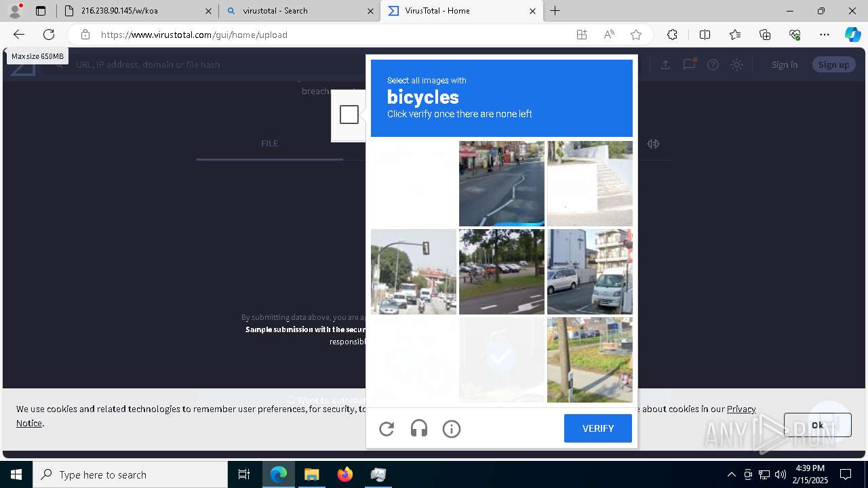The width and height of the screenshot is (868, 488).
Task: Open browser Extensions icon
Action: [672, 35]
